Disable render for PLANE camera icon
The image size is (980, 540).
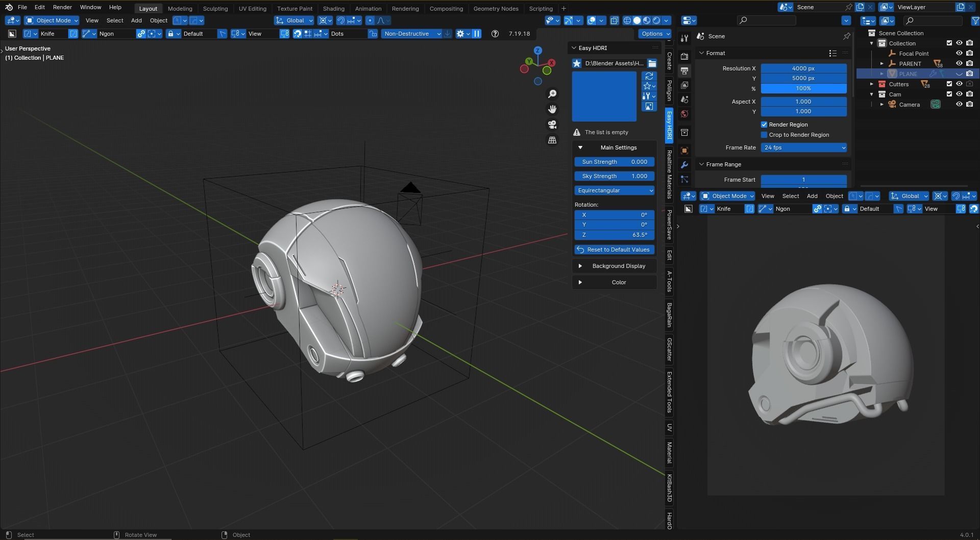click(969, 74)
